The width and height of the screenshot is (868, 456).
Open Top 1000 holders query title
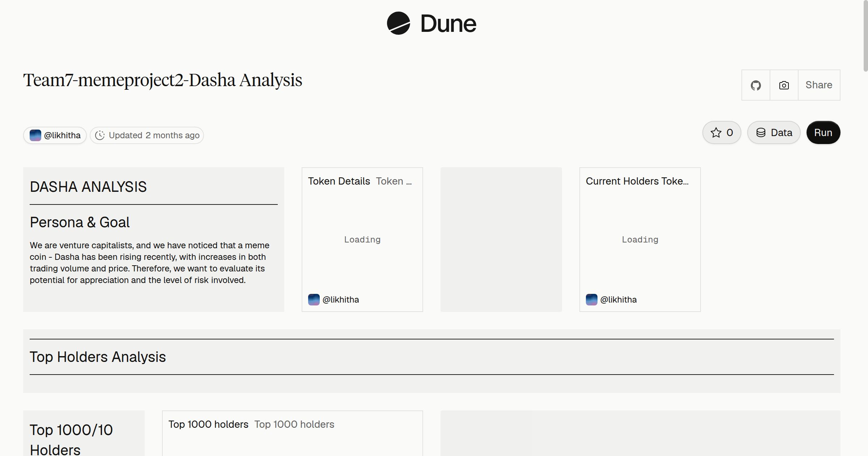[208, 424]
